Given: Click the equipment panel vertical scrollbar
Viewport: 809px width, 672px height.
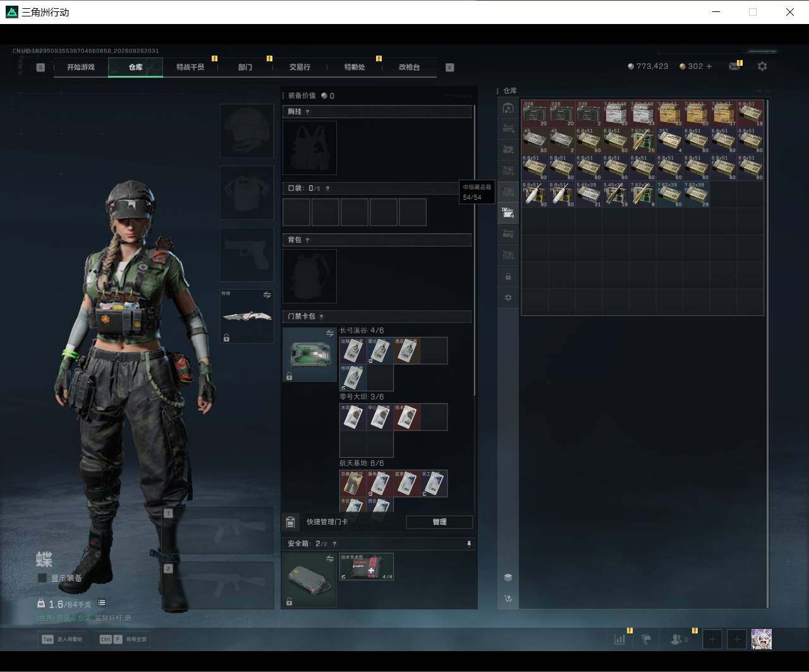Looking at the screenshot, I should coord(474,250).
